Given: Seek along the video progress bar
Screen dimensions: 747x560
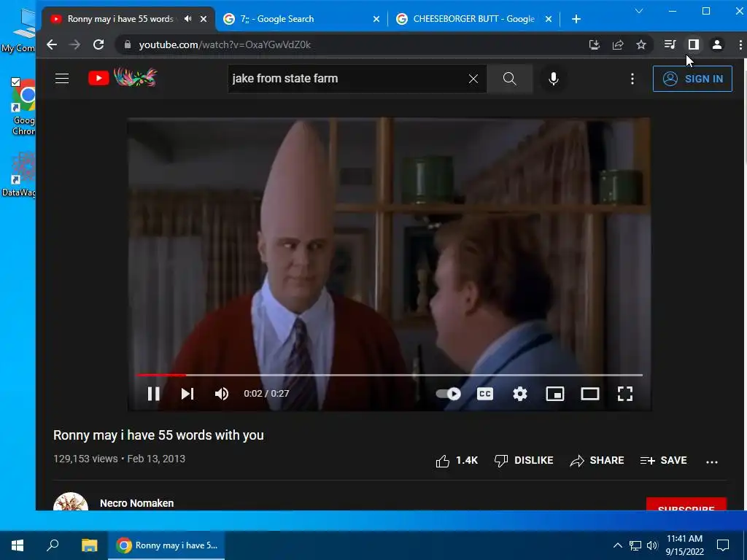Looking at the screenshot, I should click(390, 376).
